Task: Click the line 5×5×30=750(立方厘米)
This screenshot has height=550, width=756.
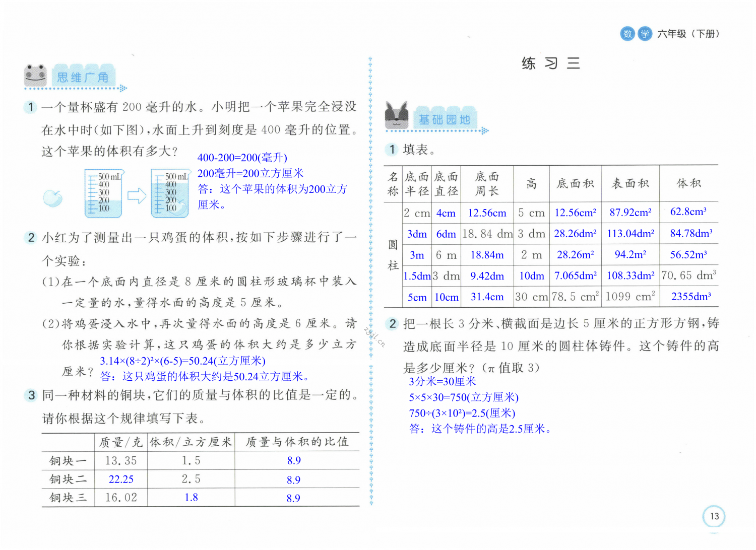Action: (464, 397)
